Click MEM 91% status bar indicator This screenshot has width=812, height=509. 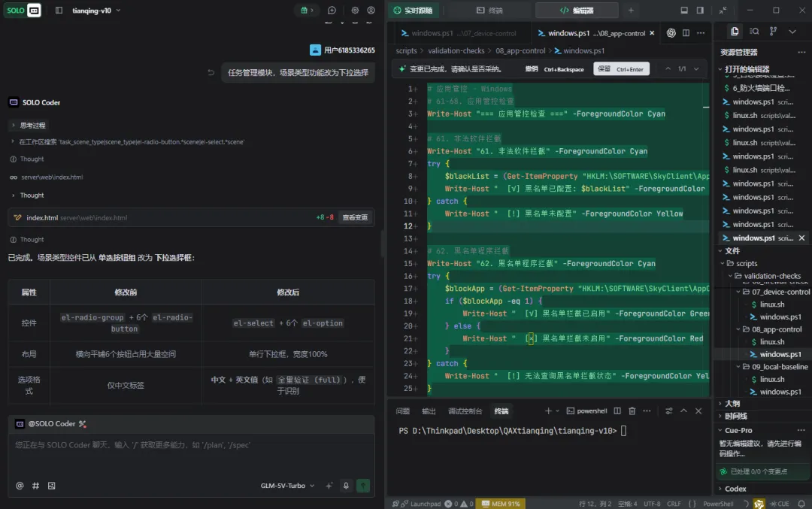[x=501, y=503]
